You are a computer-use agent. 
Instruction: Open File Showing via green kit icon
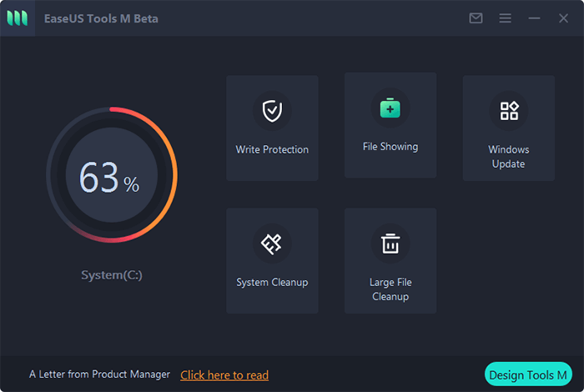click(x=390, y=108)
